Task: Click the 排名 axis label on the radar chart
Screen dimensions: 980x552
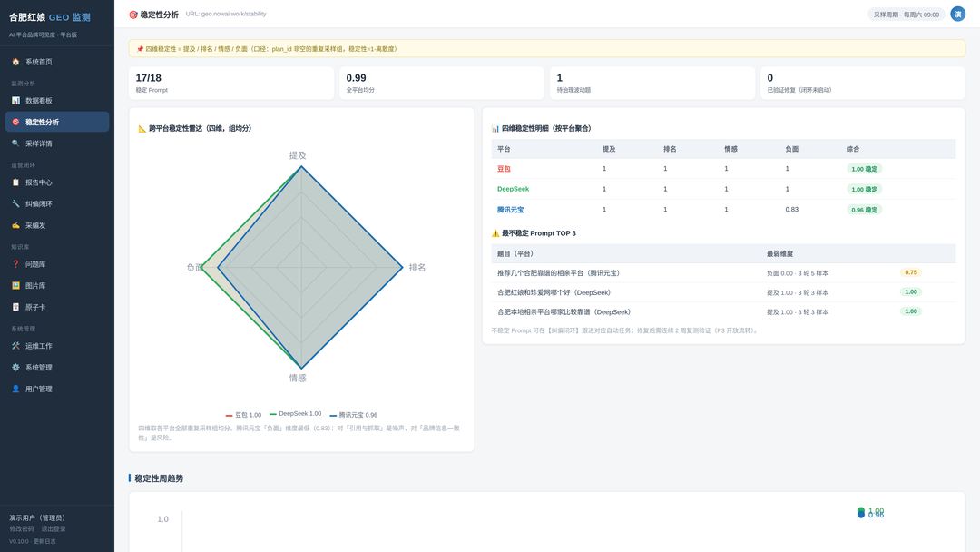Action: 416,268
